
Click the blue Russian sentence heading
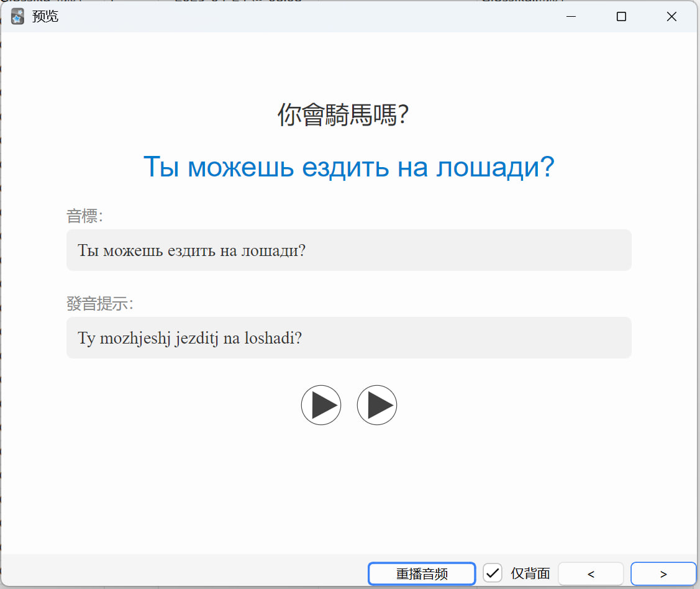(x=348, y=167)
